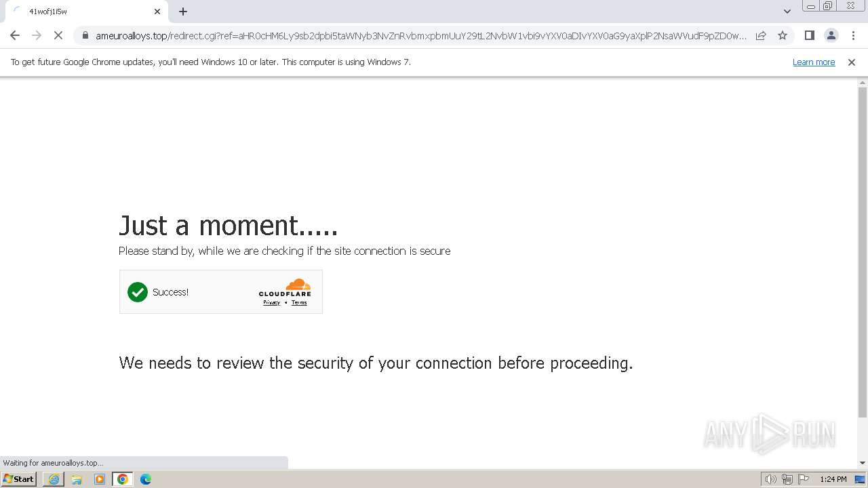Close the 41wofj1i5w tab
This screenshot has width=868, height=488.
click(157, 12)
